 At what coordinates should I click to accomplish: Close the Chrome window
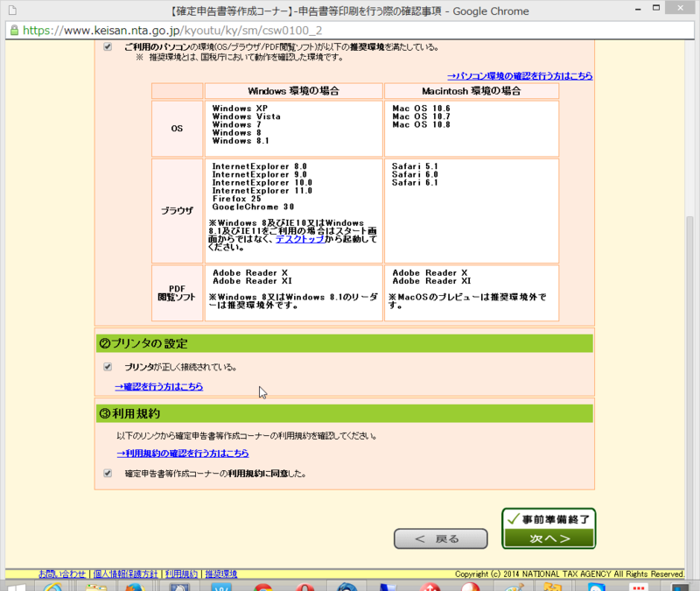[x=680, y=7]
